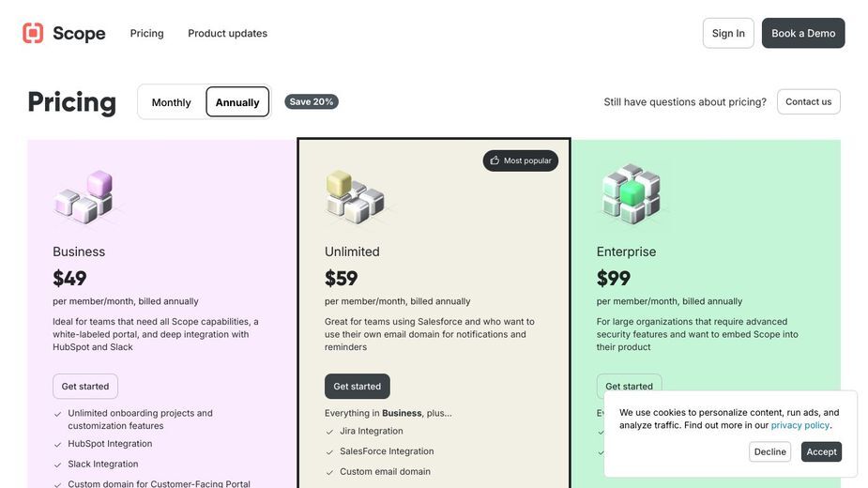Screen dimensions: 868x488
Task: Click 'Custom domain for Customer-Facing Portal' text
Action: tap(159, 483)
